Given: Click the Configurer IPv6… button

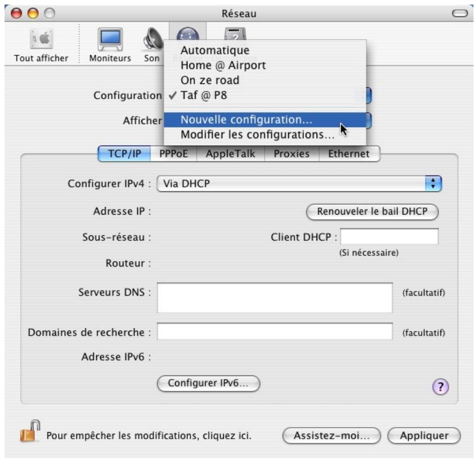Looking at the screenshot, I should click(208, 383).
